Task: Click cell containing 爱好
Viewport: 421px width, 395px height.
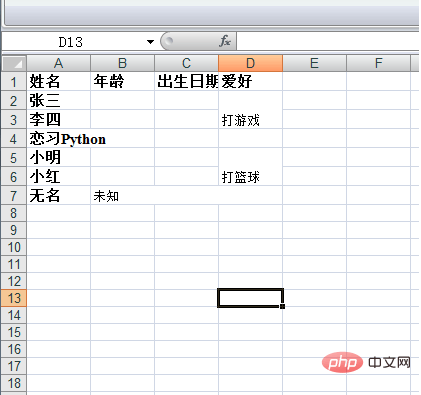Action: [250, 81]
